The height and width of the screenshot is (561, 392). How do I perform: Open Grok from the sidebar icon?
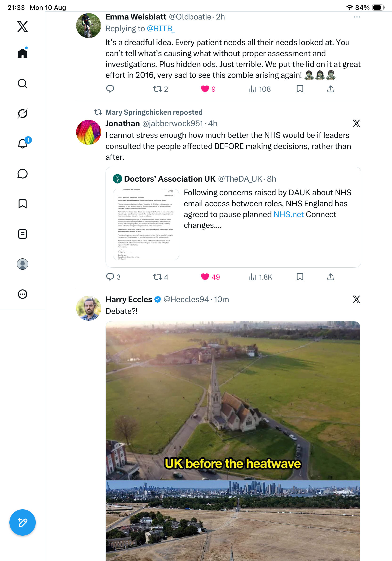[x=23, y=113]
